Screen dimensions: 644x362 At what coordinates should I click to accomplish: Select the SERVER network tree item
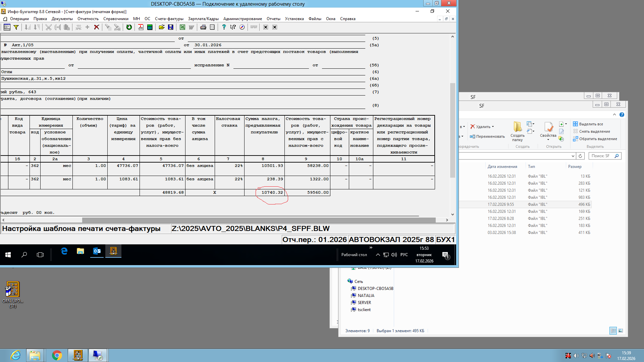(x=364, y=303)
